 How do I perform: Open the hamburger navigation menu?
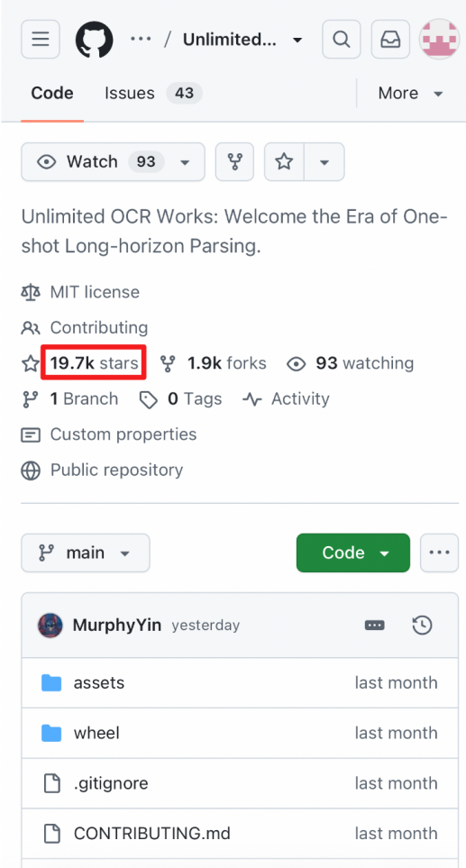[40, 40]
